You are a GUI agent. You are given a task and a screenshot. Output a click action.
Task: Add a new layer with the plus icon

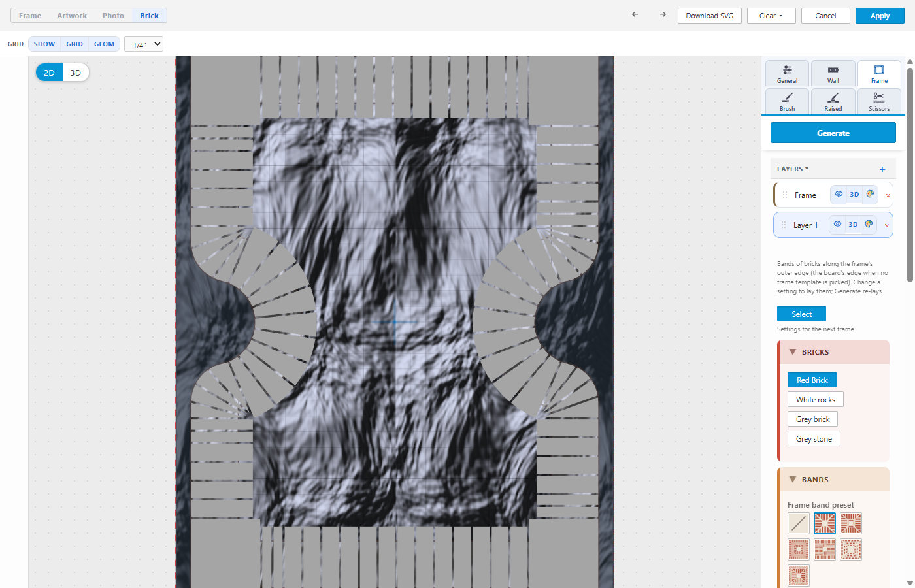[x=882, y=169]
